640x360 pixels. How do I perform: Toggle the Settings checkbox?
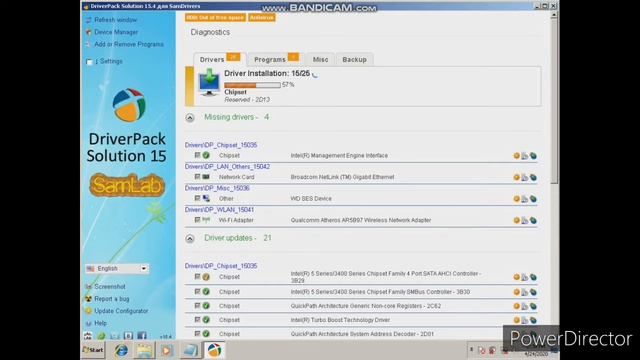pos(89,62)
